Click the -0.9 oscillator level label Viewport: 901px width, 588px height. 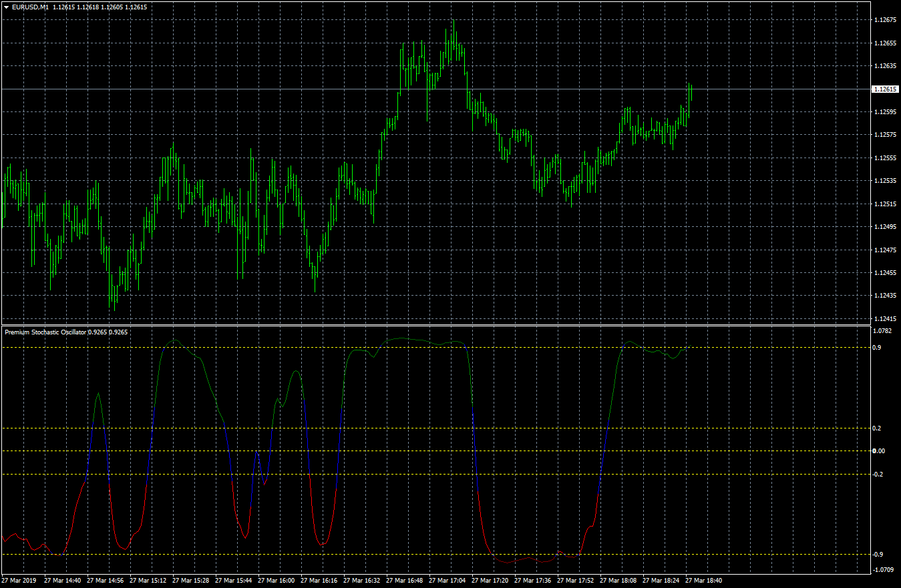(879, 555)
